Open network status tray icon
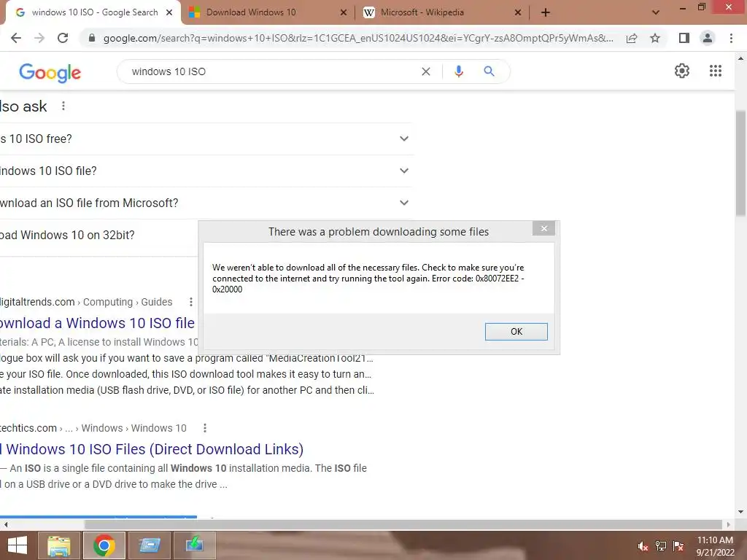The image size is (747, 560). click(x=661, y=546)
